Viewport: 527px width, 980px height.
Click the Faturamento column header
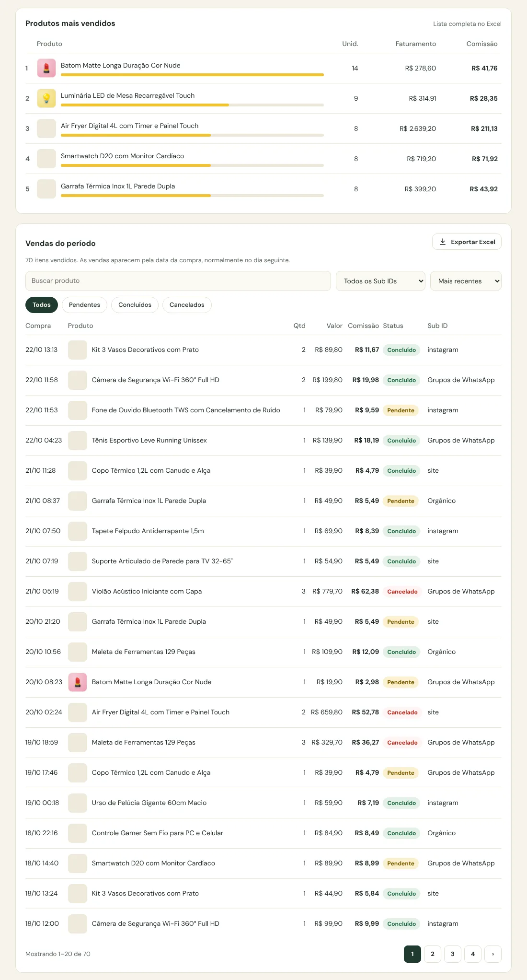(x=415, y=44)
